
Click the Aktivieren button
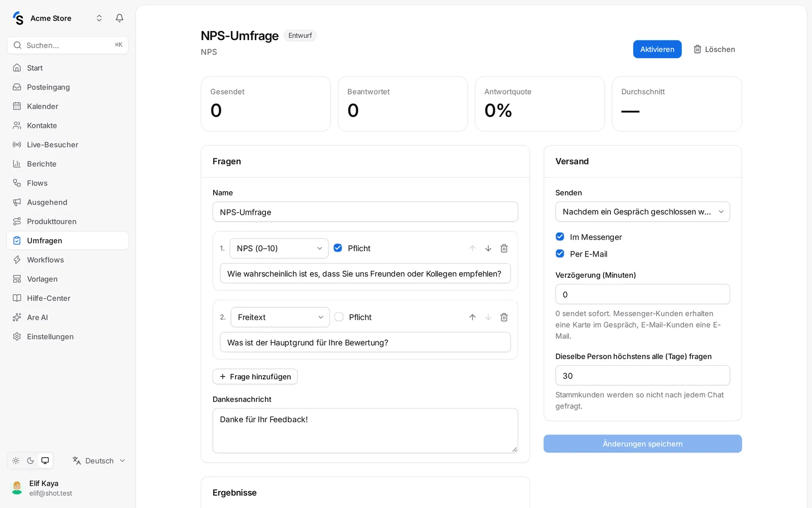(x=657, y=49)
